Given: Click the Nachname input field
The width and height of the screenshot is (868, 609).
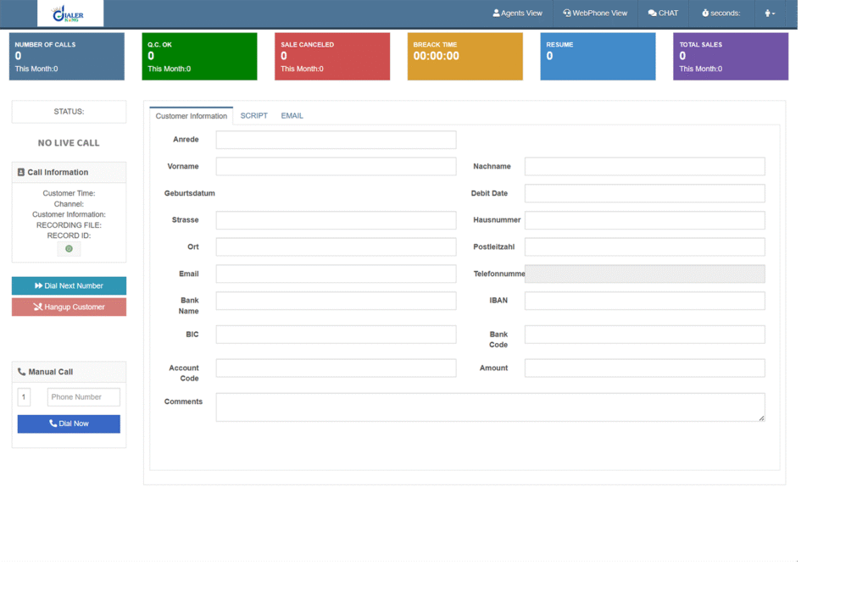Looking at the screenshot, I should click(645, 167).
